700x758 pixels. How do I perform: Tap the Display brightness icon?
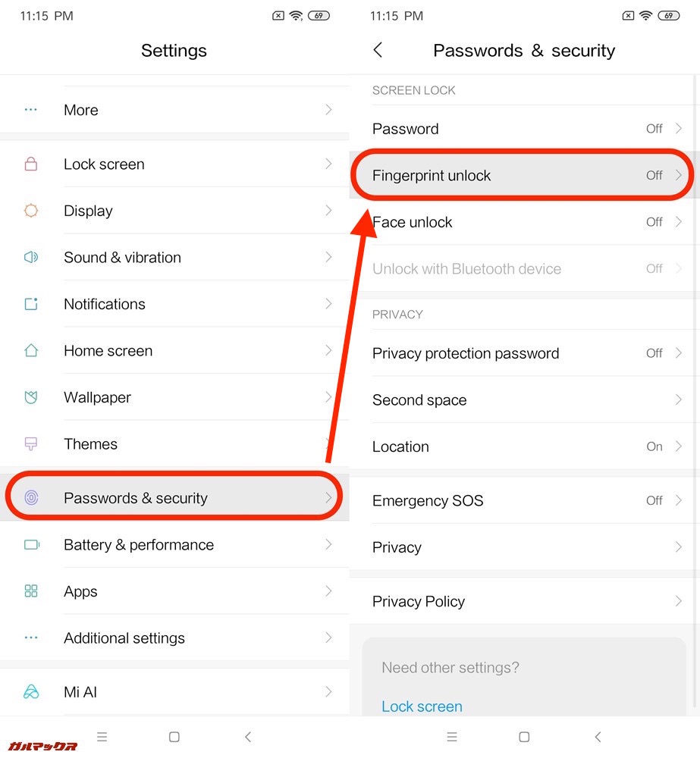click(31, 211)
